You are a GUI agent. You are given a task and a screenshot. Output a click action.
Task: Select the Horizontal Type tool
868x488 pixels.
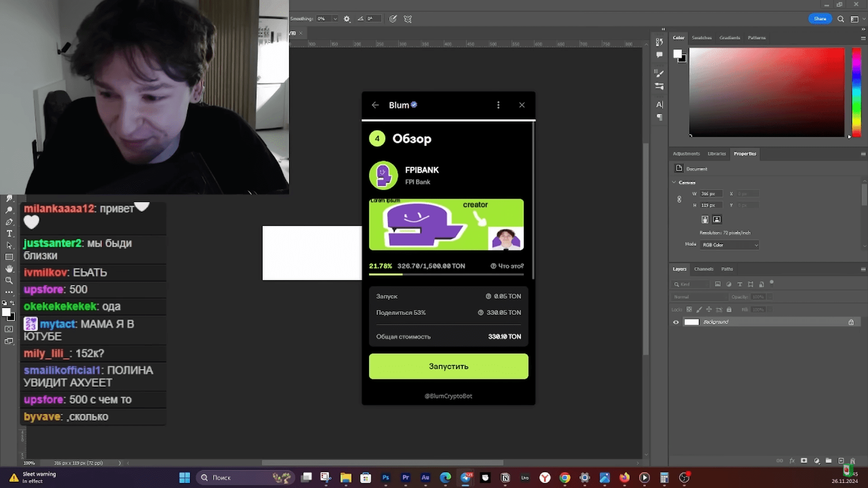9,234
